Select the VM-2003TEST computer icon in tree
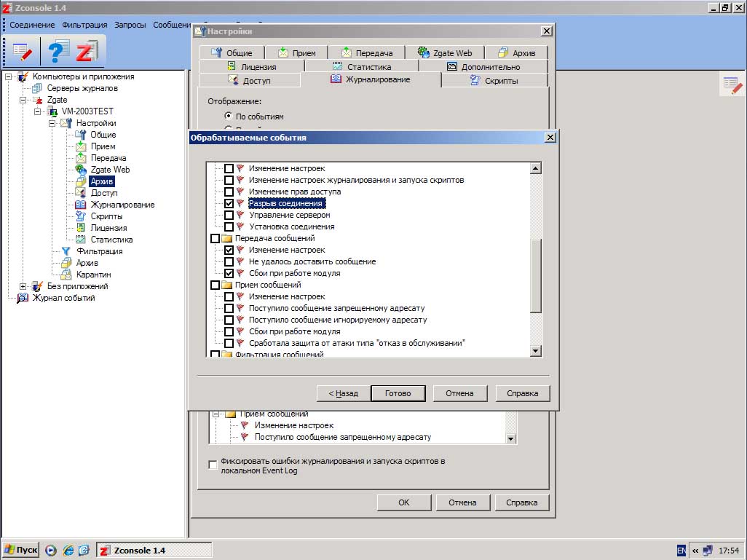Viewport: 747px width, 560px height. click(52, 111)
